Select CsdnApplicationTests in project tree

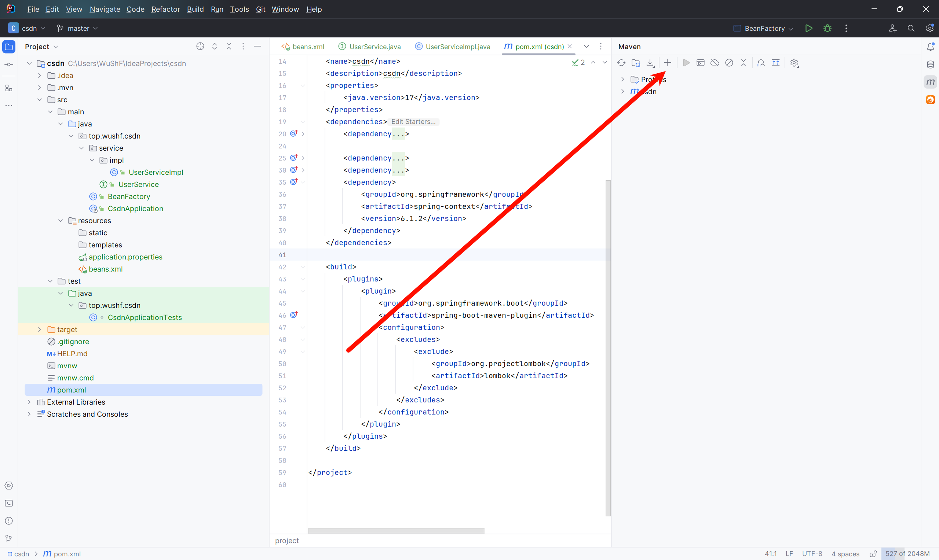pyautogui.click(x=145, y=317)
